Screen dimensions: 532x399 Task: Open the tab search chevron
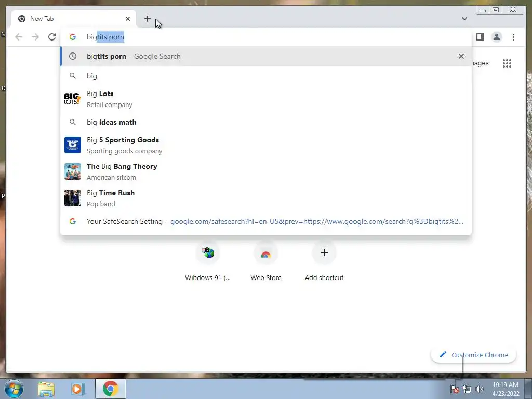pyautogui.click(x=464, y=19)
